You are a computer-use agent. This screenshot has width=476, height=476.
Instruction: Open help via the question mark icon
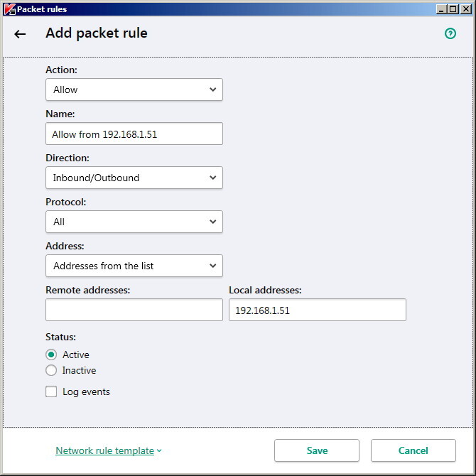(450, 33)
